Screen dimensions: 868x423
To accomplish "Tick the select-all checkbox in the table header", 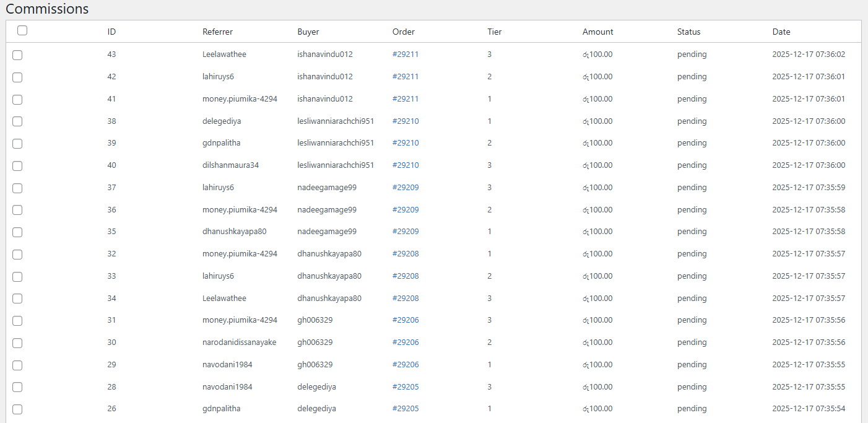I will point(22,30).
